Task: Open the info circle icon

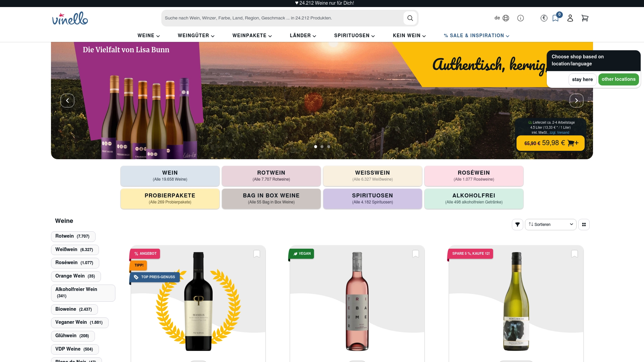Action: (521, 18)
